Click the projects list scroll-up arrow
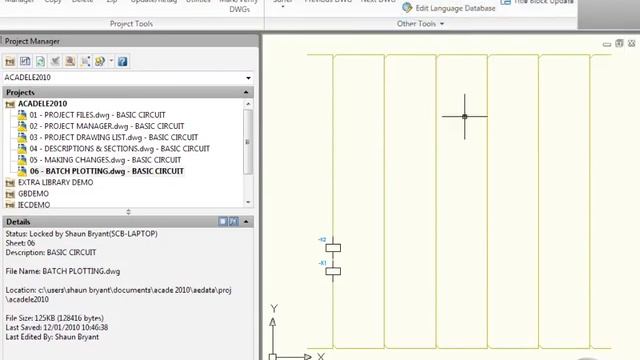640x360 pixels. 248,104
